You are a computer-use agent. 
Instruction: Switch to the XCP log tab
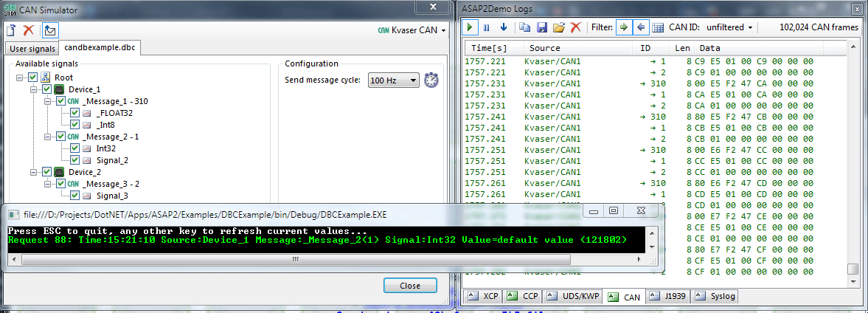coord(483,296)
